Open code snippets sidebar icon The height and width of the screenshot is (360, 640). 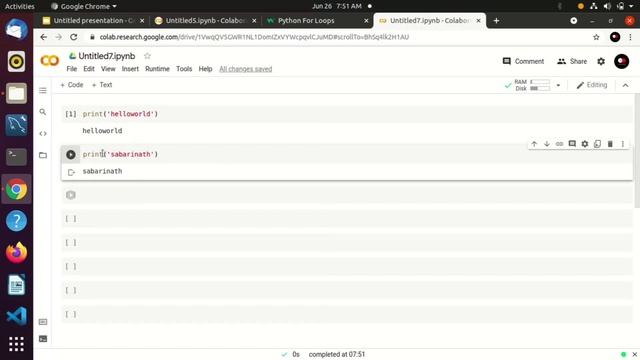coord(43,133)
